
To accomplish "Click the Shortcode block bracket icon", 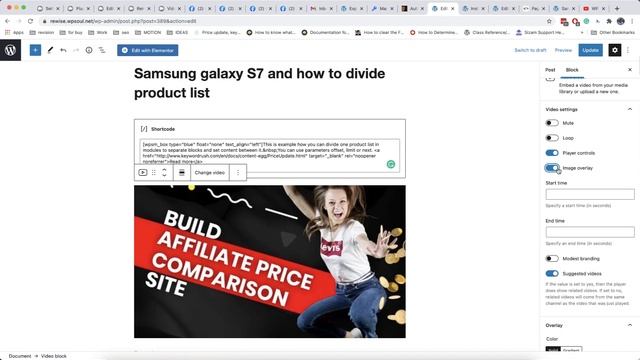I will (x=144, y=129).
